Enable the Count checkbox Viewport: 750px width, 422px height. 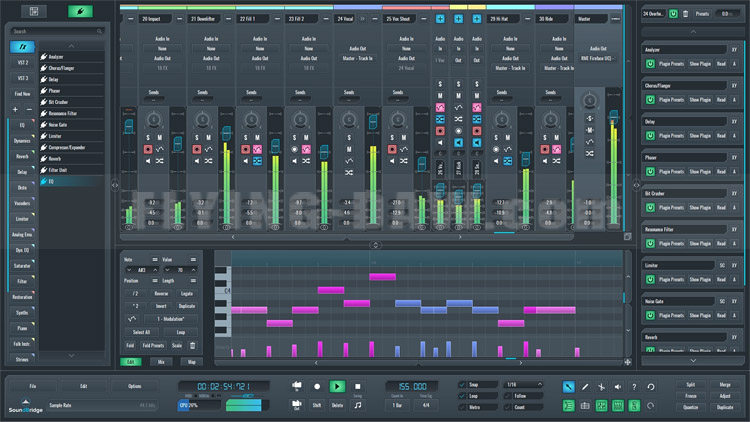coord(508,407)
